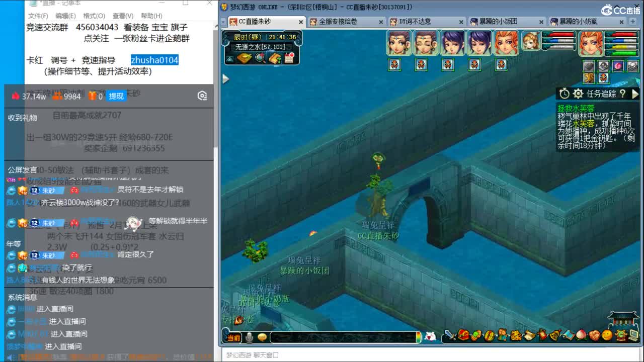
Task: Click the main orange-haired character portrait at right
Action: [x=591, y=43]
